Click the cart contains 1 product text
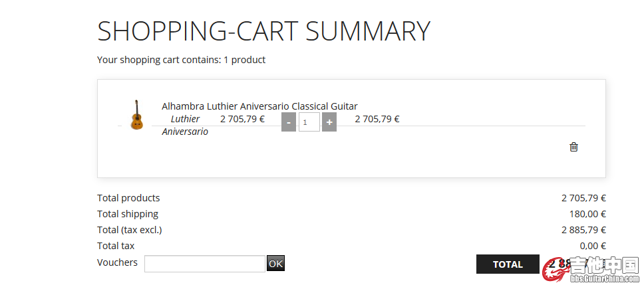644x289 pixels. 181,60
